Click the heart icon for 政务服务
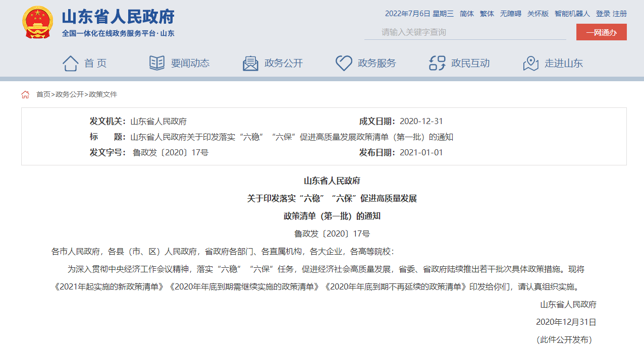 pyautogui.click(x=344, y=63)
